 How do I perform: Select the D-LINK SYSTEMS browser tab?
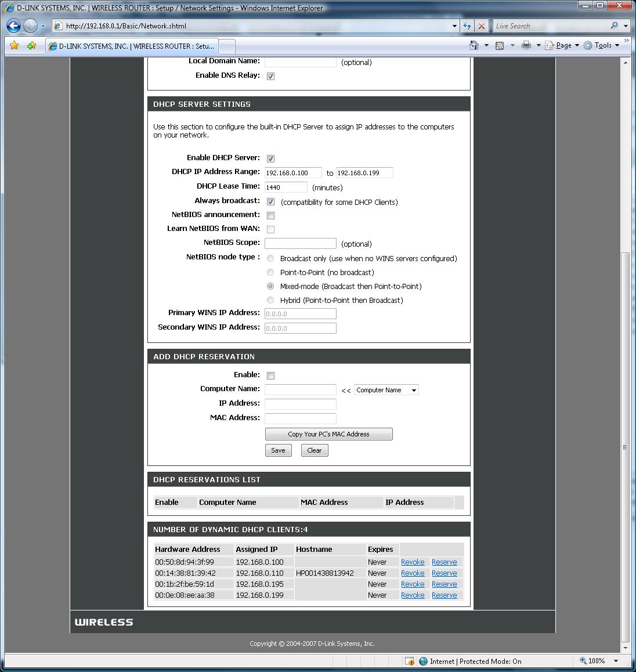(132, 46)
